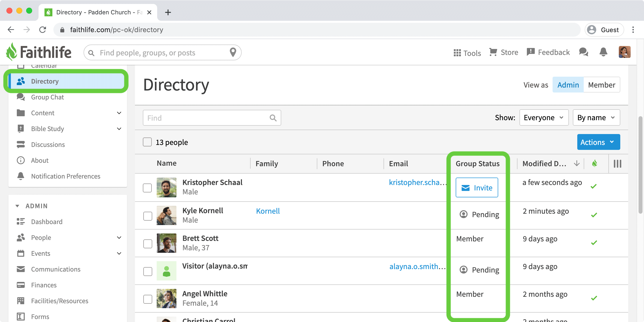
Task: Select Angel Whittle's checkbox
Action: tap(148, 299)
